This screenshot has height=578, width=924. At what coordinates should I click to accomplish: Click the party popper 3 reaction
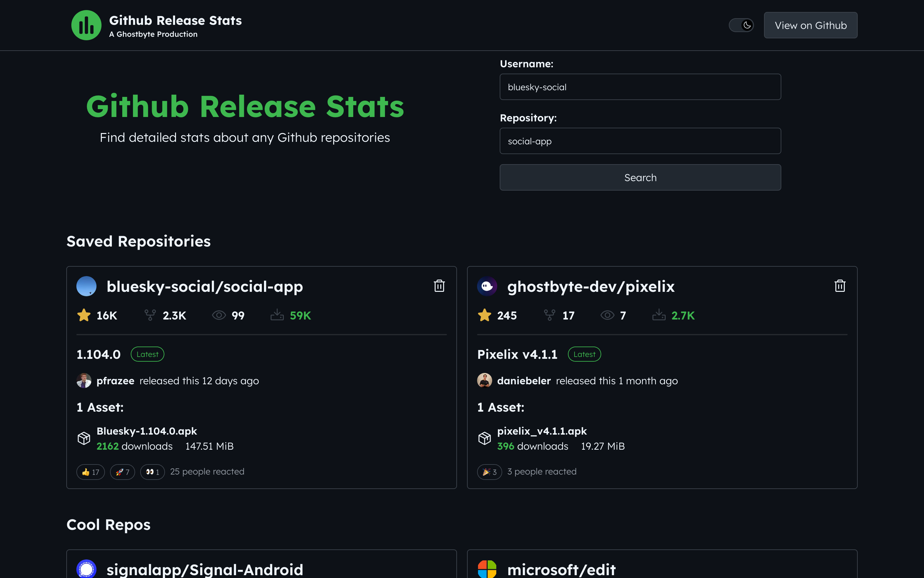point(489,472)
